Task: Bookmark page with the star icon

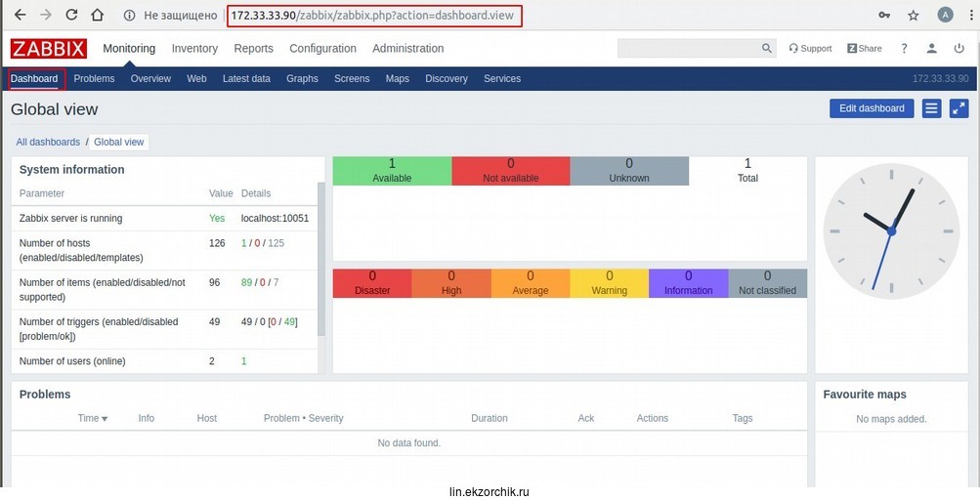Action: pyautogui.click(x=913, y=16)
